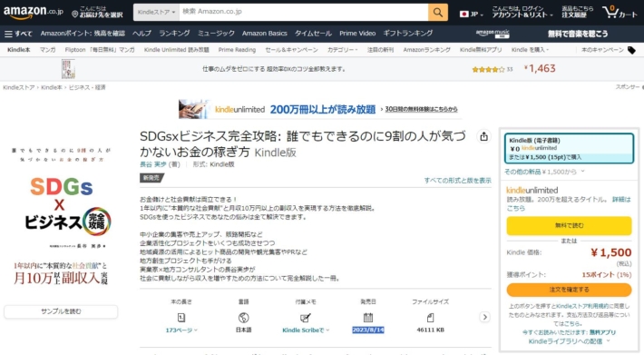Open ギフトランキング in the navigation bar
Viewport: 644px width, 355px height.
(407, 34)
